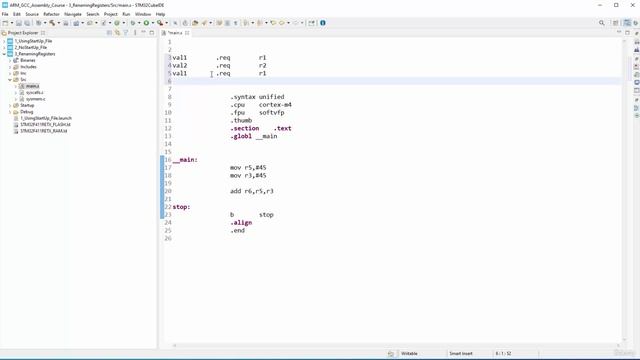The width and height of the screenshot is (640, 360).
Task: Toggle Link with Editor in Project Explorer
Action: pyautogui.click(x=118, y=33)
